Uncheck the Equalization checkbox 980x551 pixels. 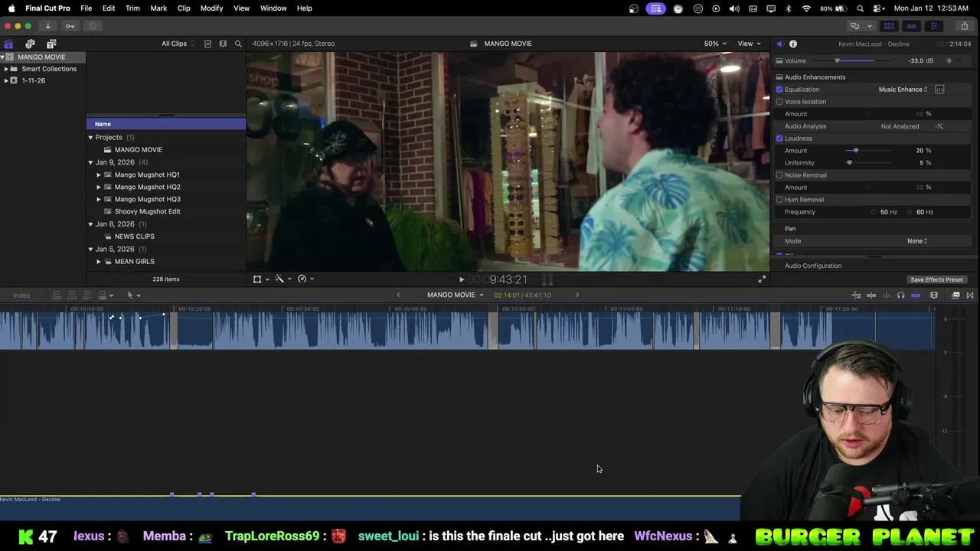click(779, 90)
